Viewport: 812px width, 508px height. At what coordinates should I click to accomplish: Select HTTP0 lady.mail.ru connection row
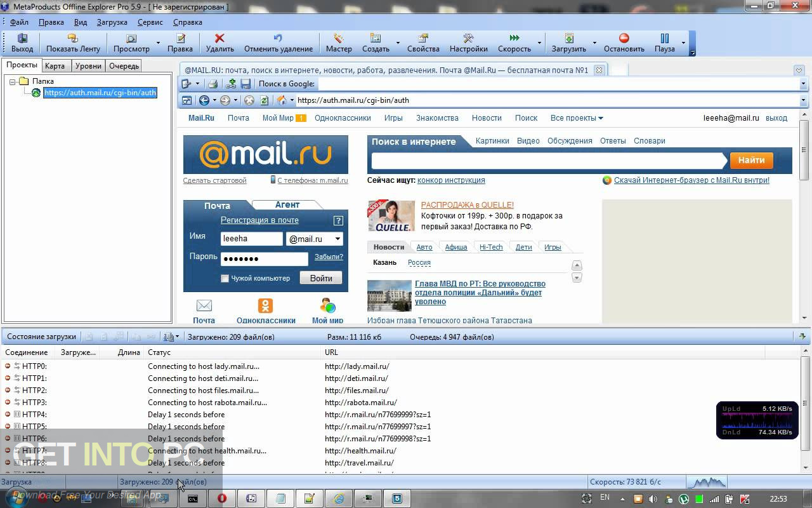point(400,366)
